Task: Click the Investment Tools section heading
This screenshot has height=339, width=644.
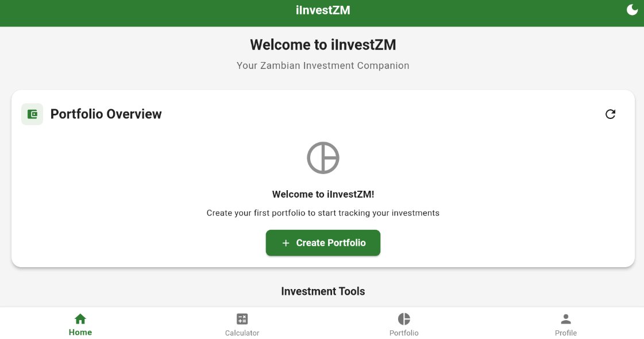Action: coord(323,291)
